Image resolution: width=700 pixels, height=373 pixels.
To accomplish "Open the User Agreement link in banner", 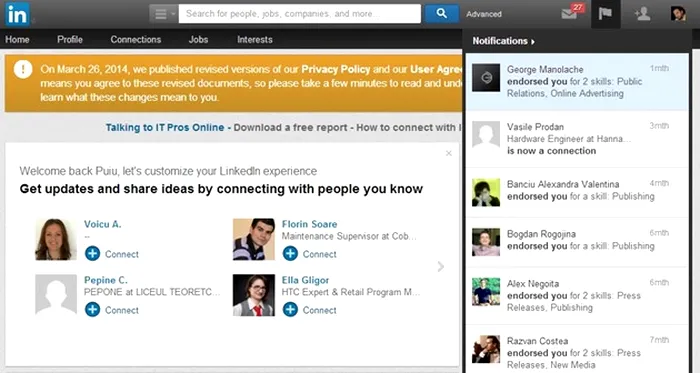I will [436, 70].
